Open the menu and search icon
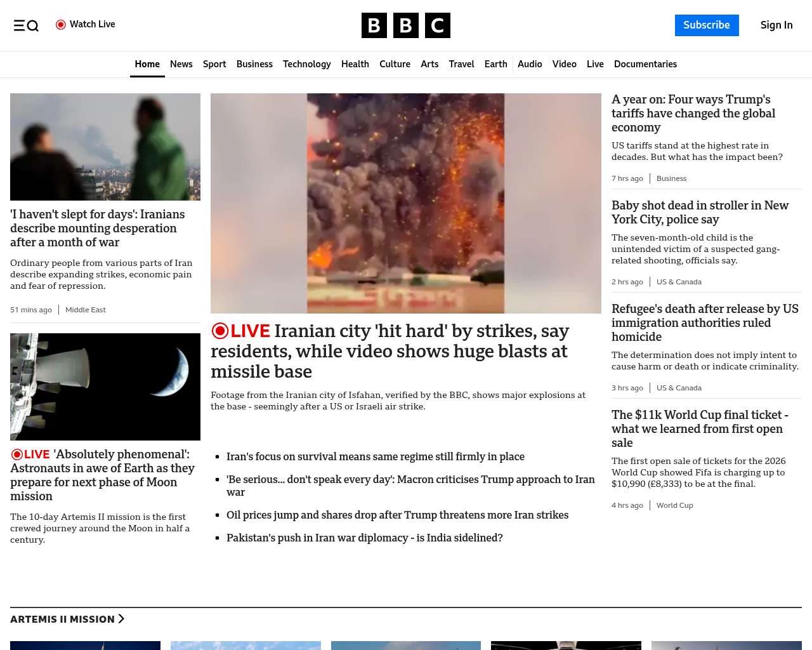Viewport: 812px width, 650px height. pyautogui.click(x=26, y=25)
